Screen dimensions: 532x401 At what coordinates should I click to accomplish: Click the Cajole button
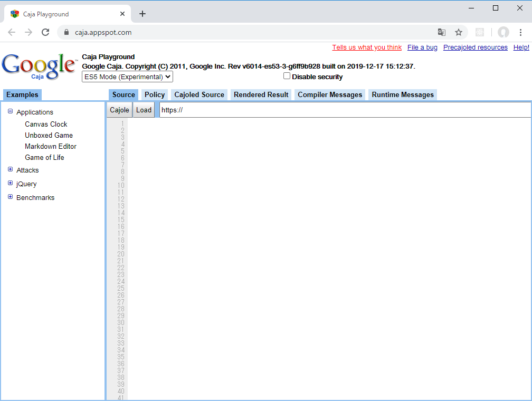119,110
